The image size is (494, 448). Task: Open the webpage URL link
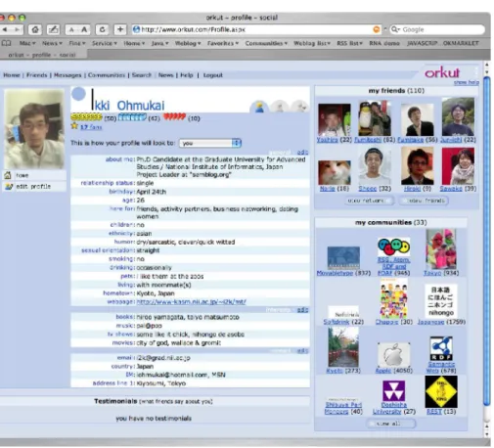(191, 302)
